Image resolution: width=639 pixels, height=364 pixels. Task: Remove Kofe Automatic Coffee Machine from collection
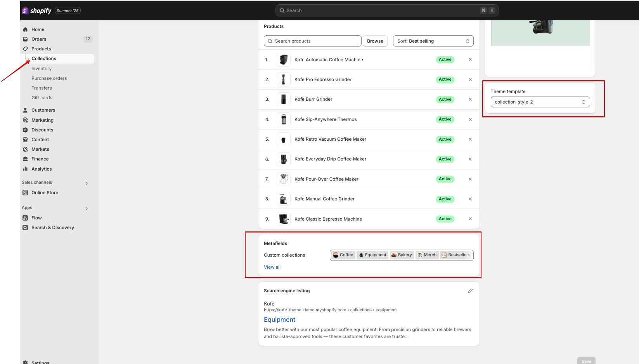click(470, 60)
